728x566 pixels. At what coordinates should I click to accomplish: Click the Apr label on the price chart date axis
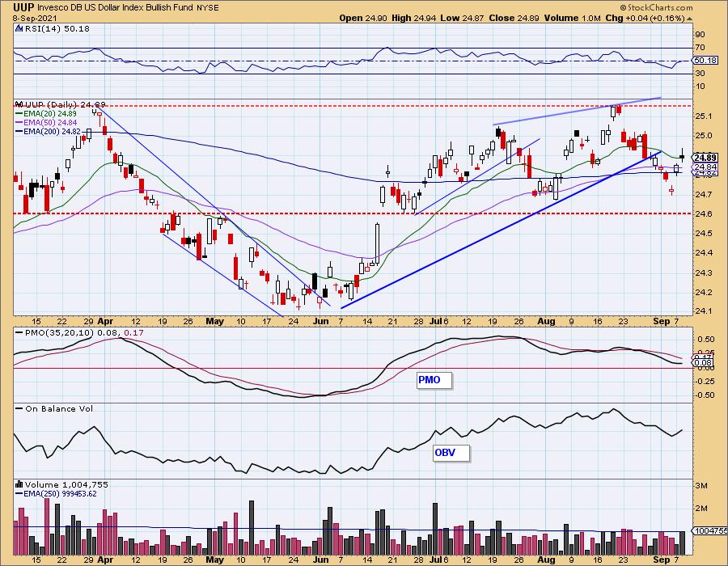click(x=105, y=321)
